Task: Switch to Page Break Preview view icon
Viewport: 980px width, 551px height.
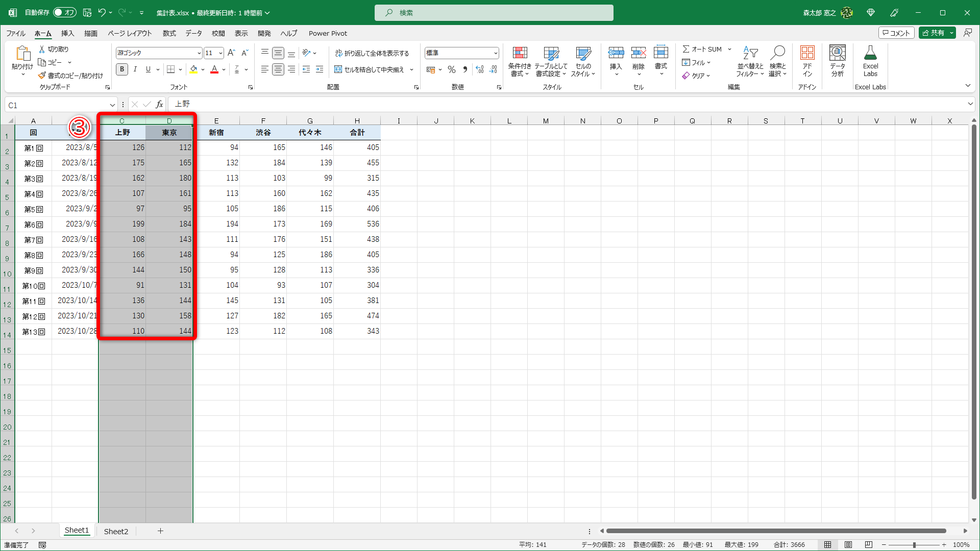Action: click(868, 545)
